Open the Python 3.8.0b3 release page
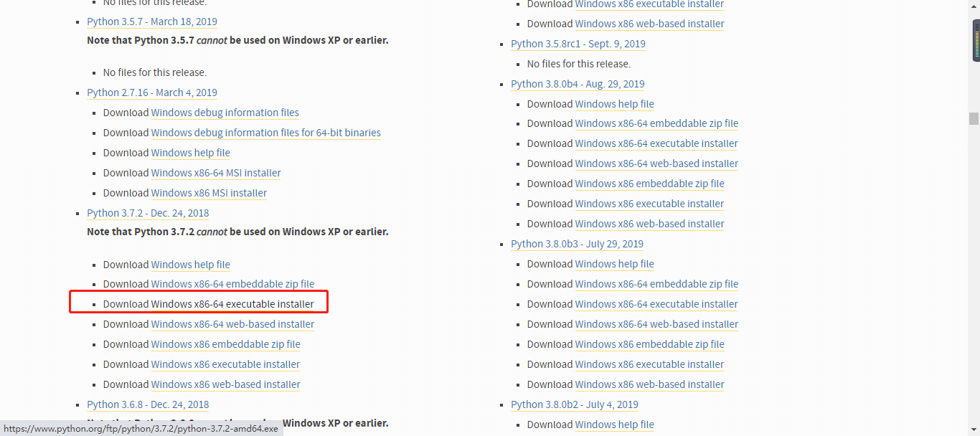 [x=577, y=244]
